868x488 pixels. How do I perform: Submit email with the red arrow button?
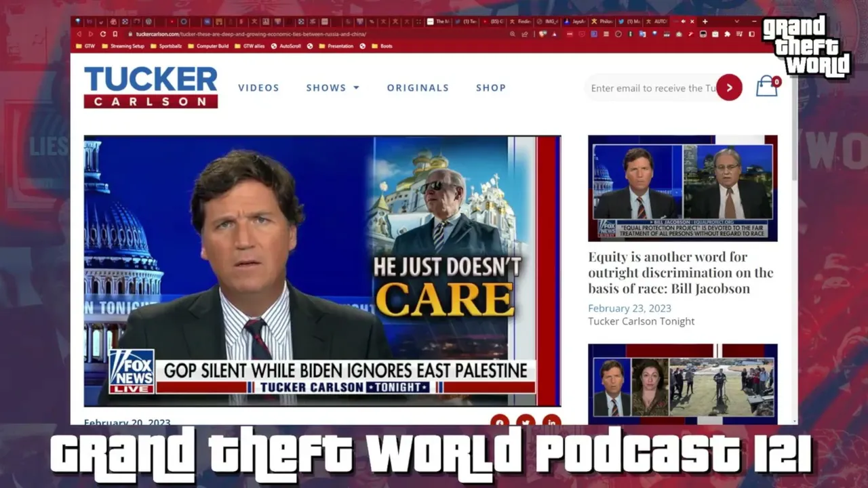[729, 87]
